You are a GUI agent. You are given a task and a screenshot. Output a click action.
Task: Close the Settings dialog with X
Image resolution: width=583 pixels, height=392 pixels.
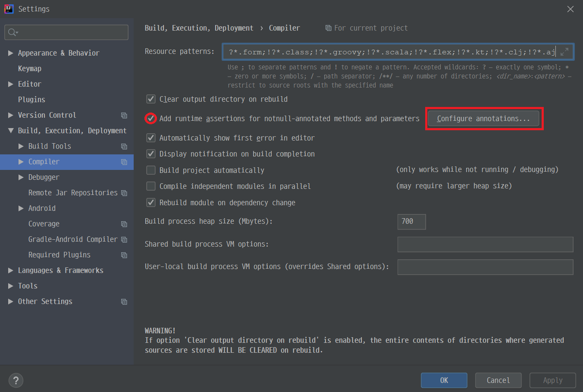coord(570,9)
